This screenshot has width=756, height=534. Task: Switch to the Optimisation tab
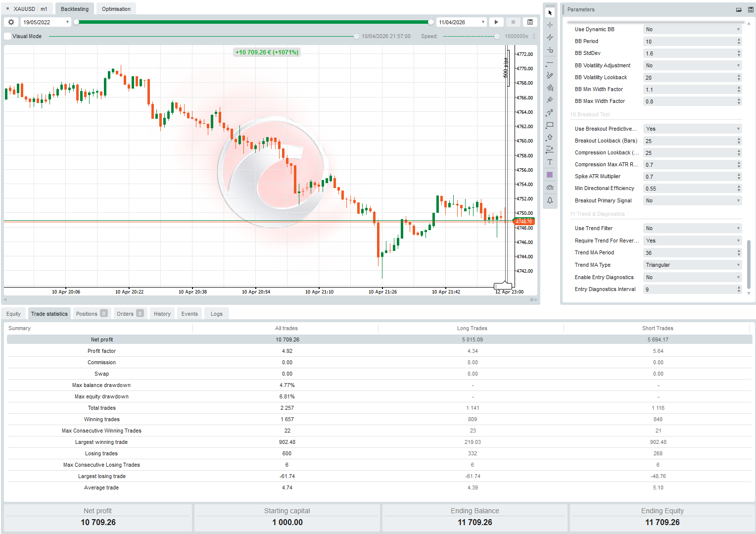tap(116, 8)
